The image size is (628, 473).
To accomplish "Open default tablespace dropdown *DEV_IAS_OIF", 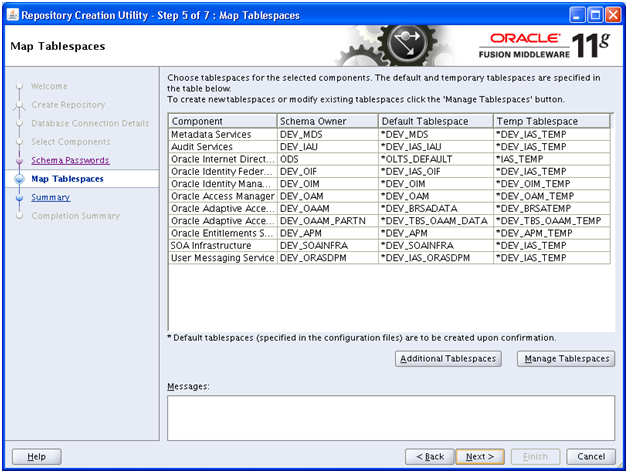I will coord(436,172).
